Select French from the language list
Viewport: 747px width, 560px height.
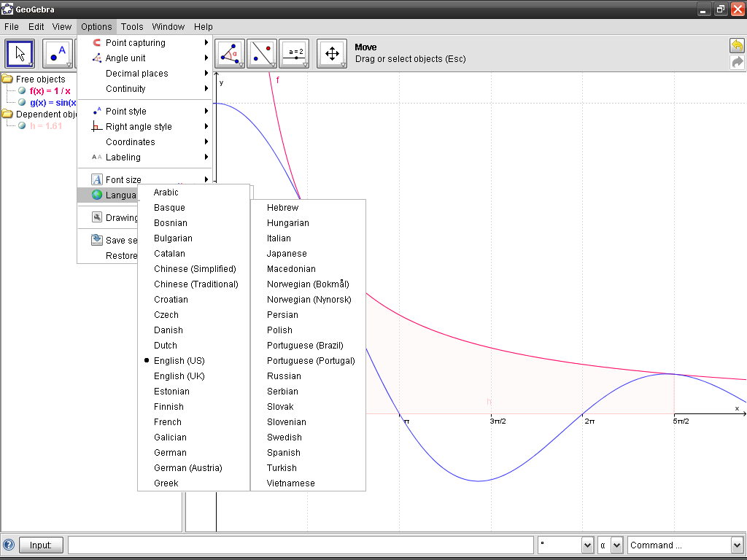[168, 421]
